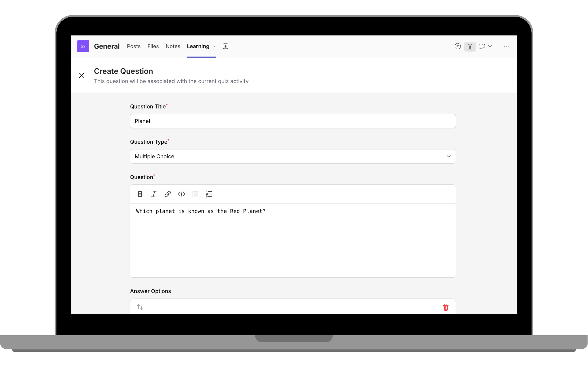Switch to the Posts tab
The image size is (588, 367).
(134, 46)
